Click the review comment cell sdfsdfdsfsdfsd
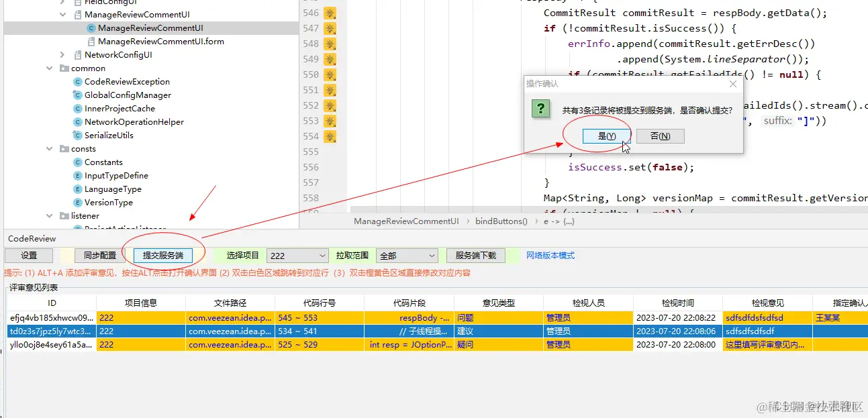Viewport: 868px width, 418px height. pyautogui.click(x=767, y=317)
